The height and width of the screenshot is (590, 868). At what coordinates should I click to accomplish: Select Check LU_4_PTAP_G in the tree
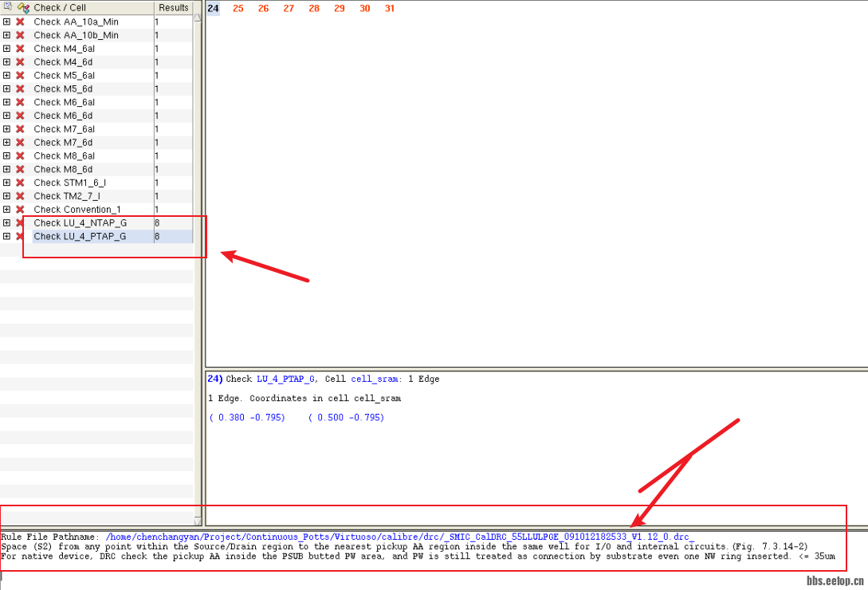(80, 236)
